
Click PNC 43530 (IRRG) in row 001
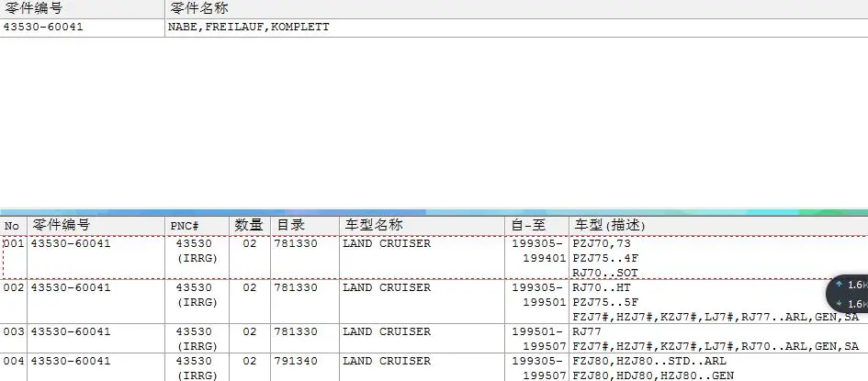(x=197, y=251)
